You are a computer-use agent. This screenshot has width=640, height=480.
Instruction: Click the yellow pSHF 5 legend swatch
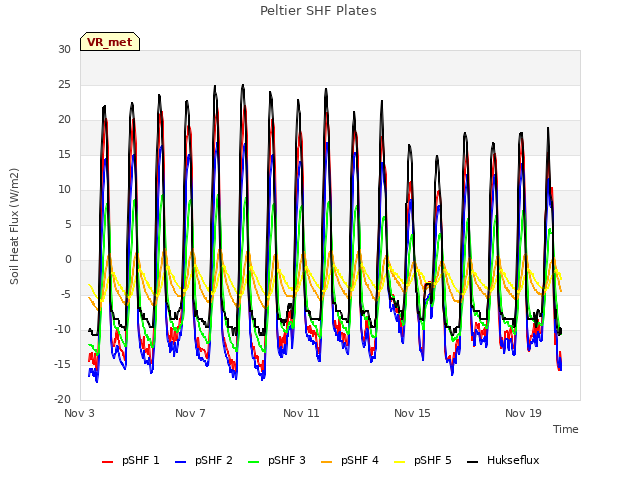[400, 462]
